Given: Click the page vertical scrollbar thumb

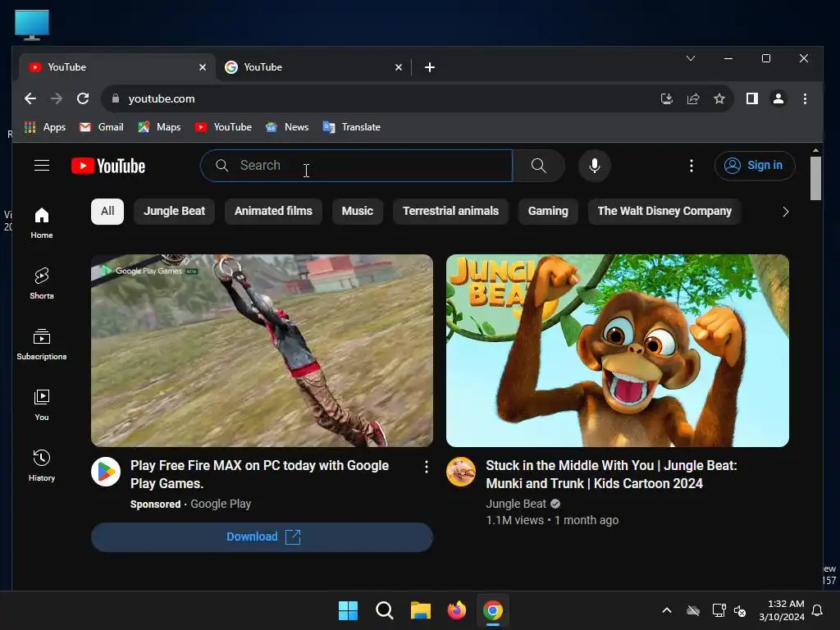Looking at the screenshot, I should (815, 178).
